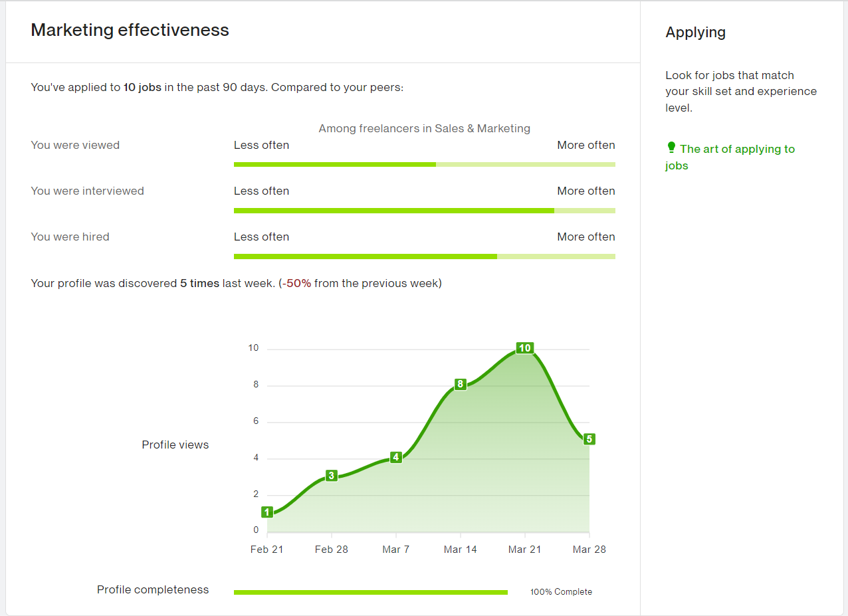Select the chart marker labeled 8
The image size is (848, 616).
pos(460,384)
